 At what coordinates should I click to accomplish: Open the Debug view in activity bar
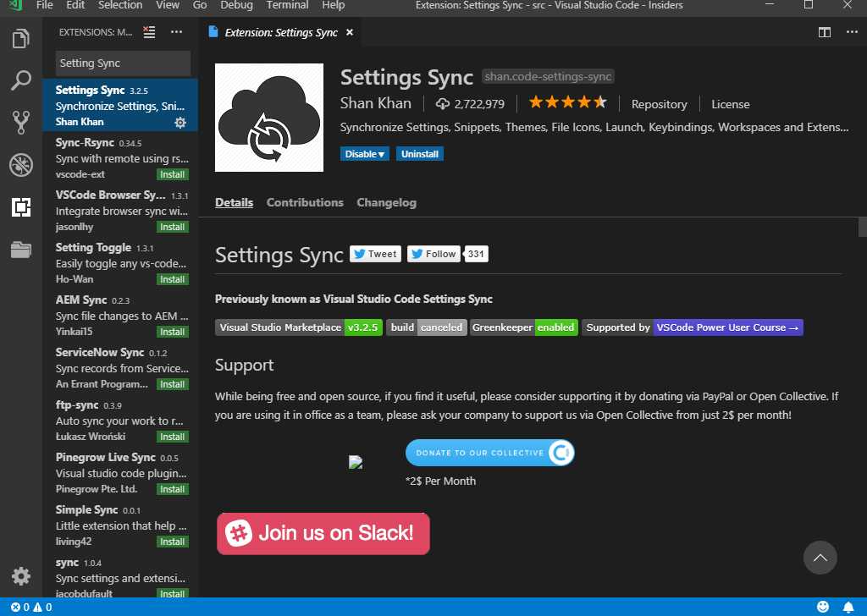pos(21,165)
